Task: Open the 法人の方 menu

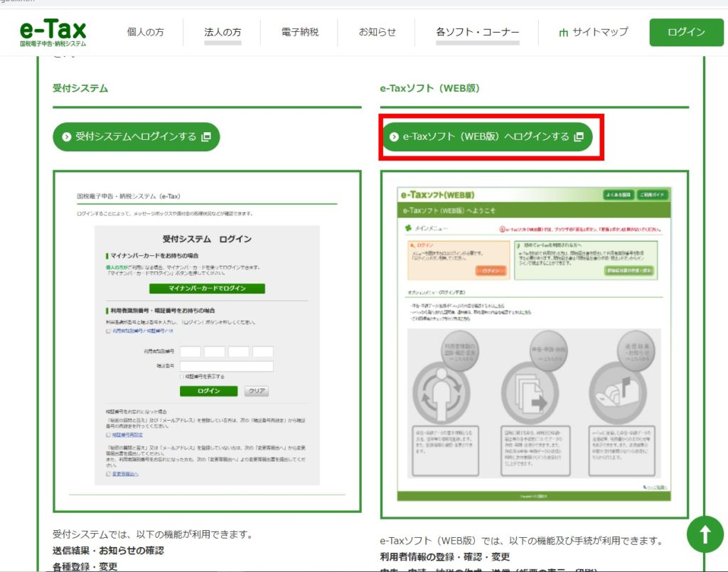Action: [223, 32]
